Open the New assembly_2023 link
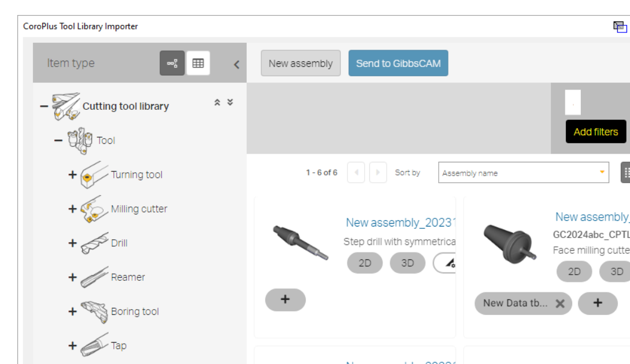This screenshot has height=364, width=630. click(x=401, y=222)
